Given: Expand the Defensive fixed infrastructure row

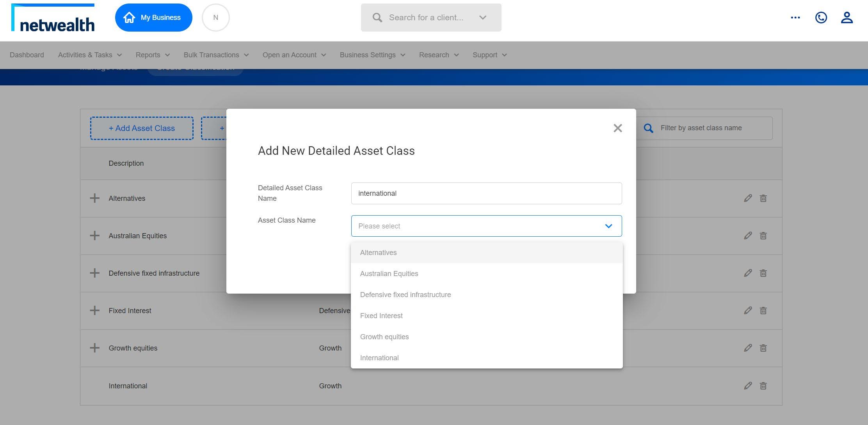Looking at the screenshot, I should point(94,273).
